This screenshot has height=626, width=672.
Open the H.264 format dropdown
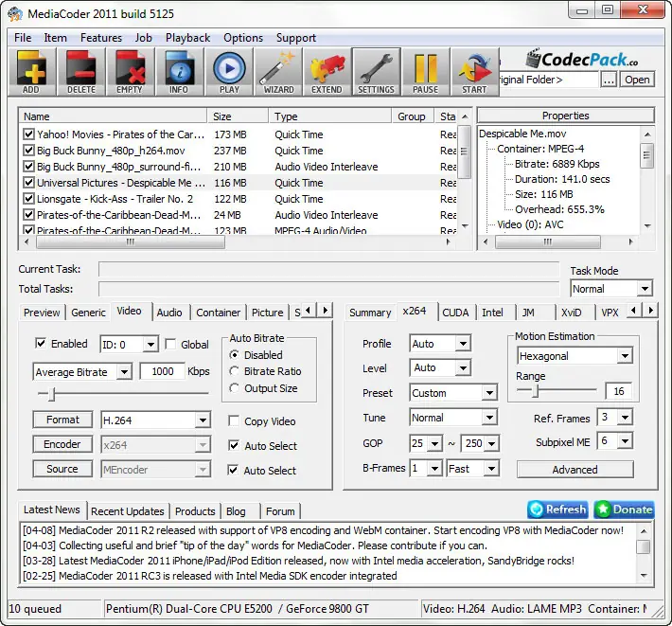point(155,420)
